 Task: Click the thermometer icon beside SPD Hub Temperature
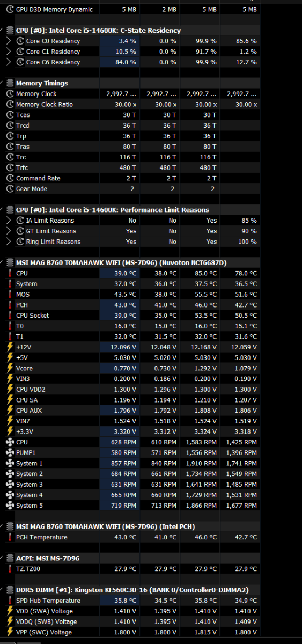pyautogui.click(x=9, y=601)
